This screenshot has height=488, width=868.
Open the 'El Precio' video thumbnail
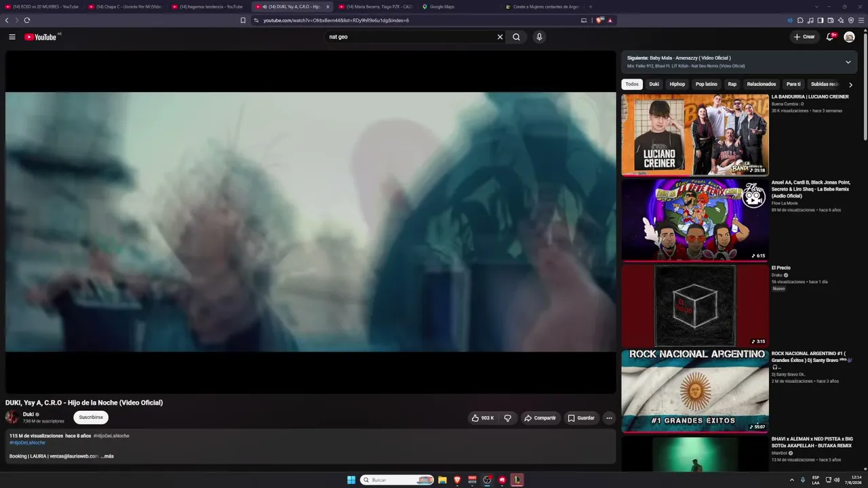point(695,306)
